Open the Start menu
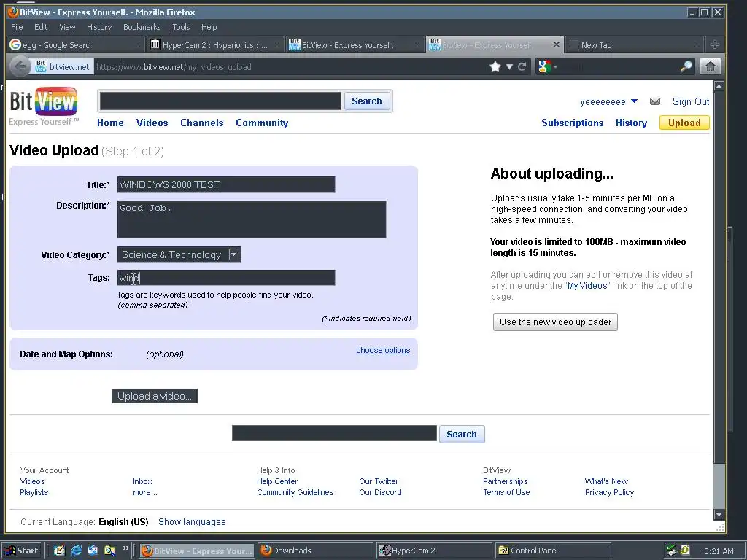 (x=21, y=551)
